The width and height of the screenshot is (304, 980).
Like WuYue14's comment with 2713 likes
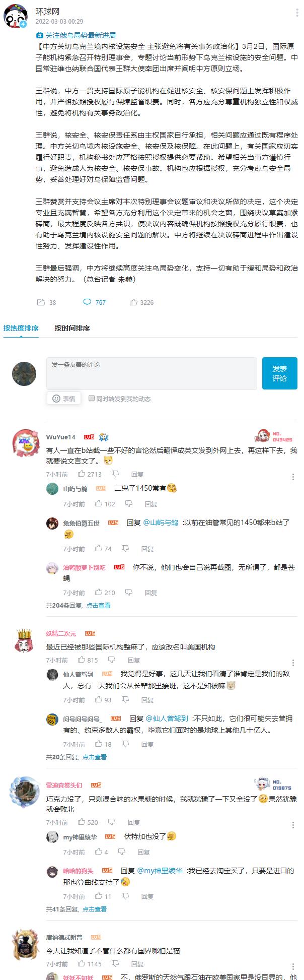(82, 474)
